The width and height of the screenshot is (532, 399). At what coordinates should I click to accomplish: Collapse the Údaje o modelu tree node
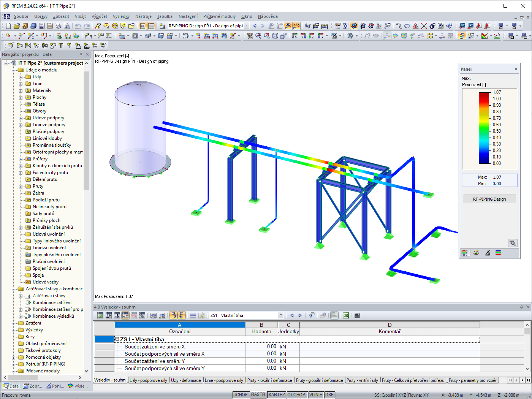point(14,70)
